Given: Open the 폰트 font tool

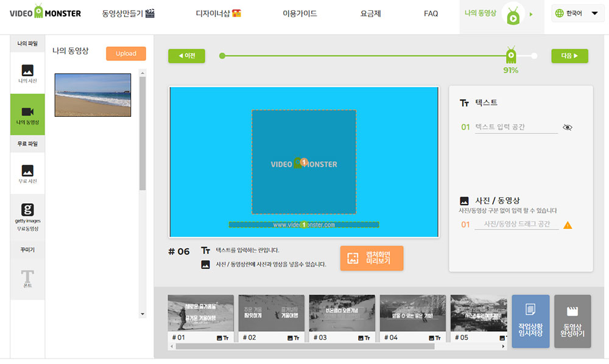Looking at the screenshot, I should click(x=27, y=279).
